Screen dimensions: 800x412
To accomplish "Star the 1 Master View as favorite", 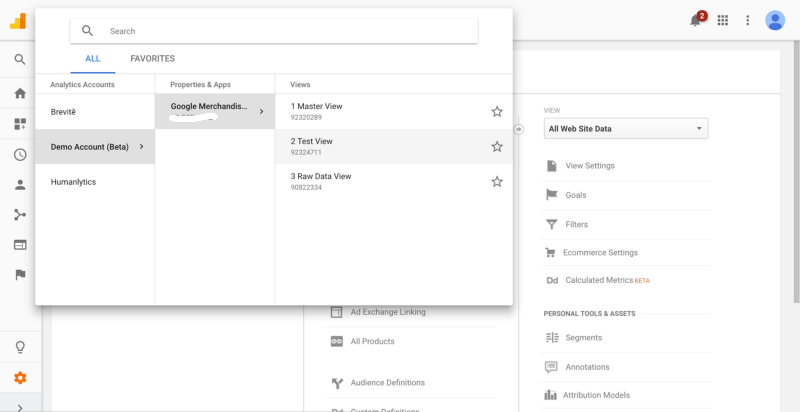I will 497,111.
